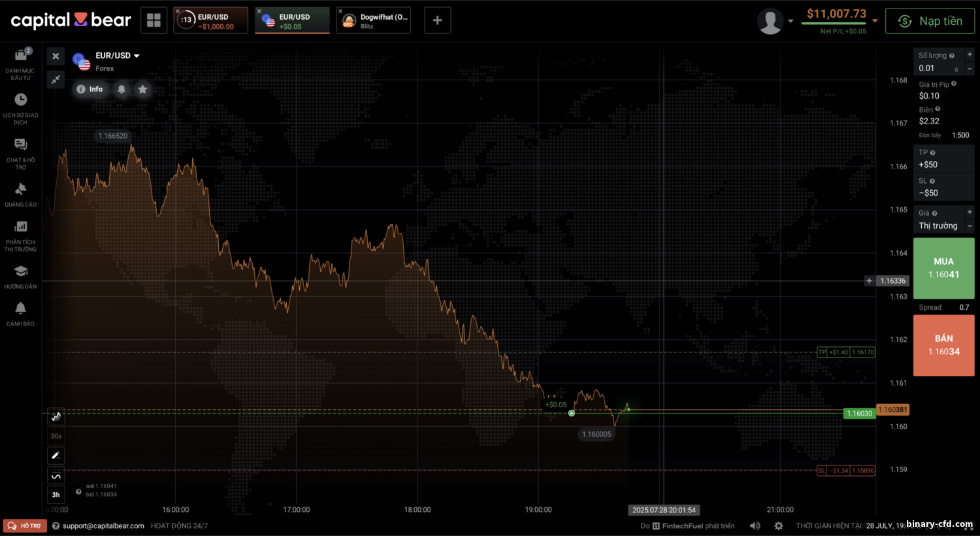Image resolution: width=980 pixels, height=536 pixels.
Task: Expand the EUR/USD asset selector dropdown
Action: 137,56
